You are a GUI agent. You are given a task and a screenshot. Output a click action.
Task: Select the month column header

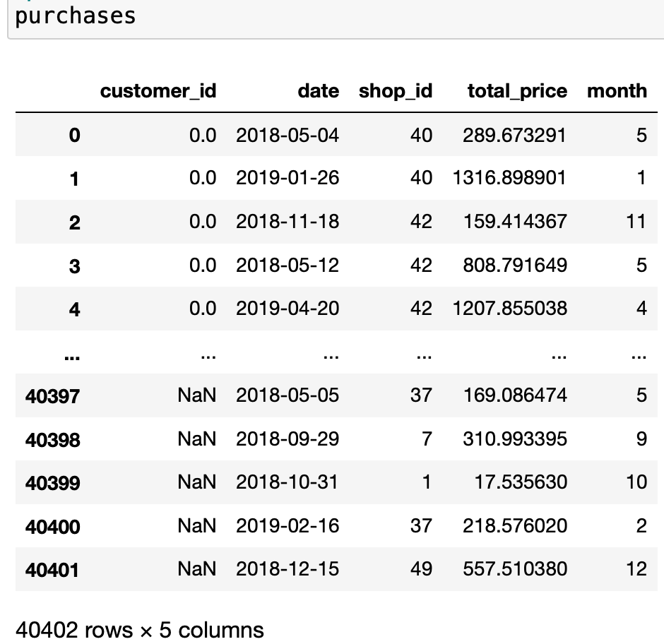pos(617,91)
